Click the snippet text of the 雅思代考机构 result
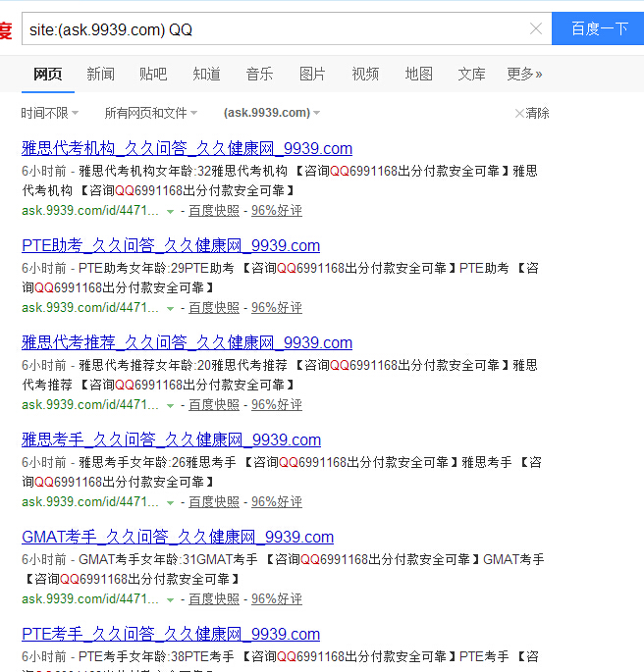This screenshot has height=672, width=644. [280, 181]
